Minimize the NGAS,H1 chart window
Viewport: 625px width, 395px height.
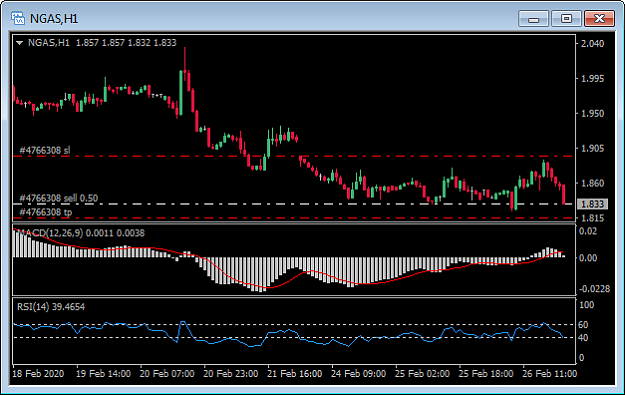click(x=533, y=19)
